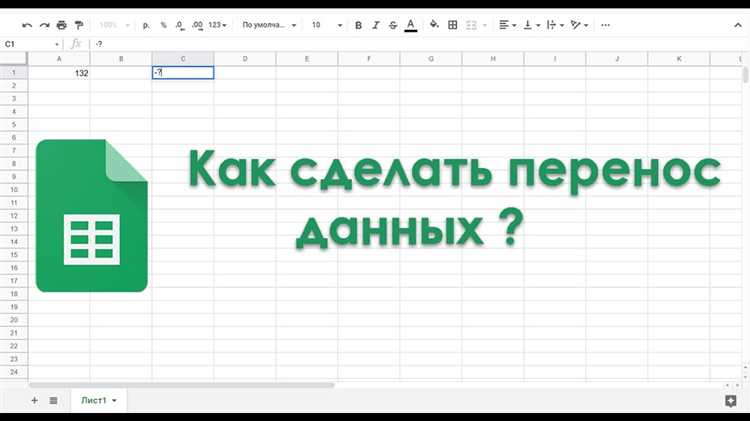Open the text color picker

click(410, 25)
